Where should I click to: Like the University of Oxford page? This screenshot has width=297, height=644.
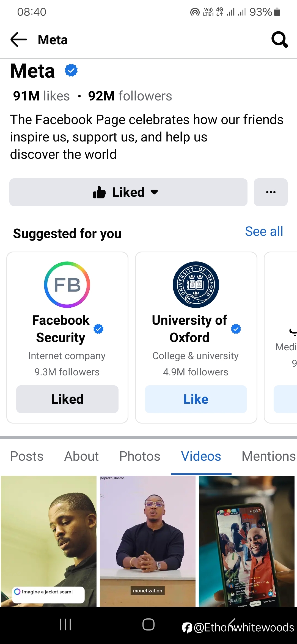[196, 399]
